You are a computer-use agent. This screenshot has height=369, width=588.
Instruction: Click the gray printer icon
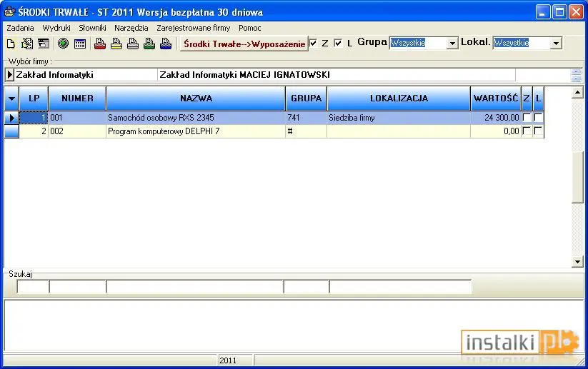[x=133, y=44]
